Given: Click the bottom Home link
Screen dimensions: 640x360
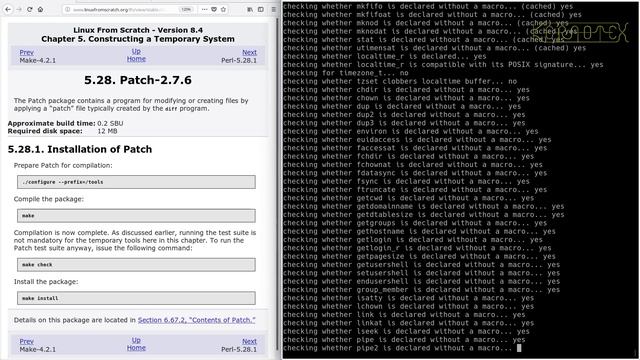Looking at the screenshot, I should tap(136, 348).
